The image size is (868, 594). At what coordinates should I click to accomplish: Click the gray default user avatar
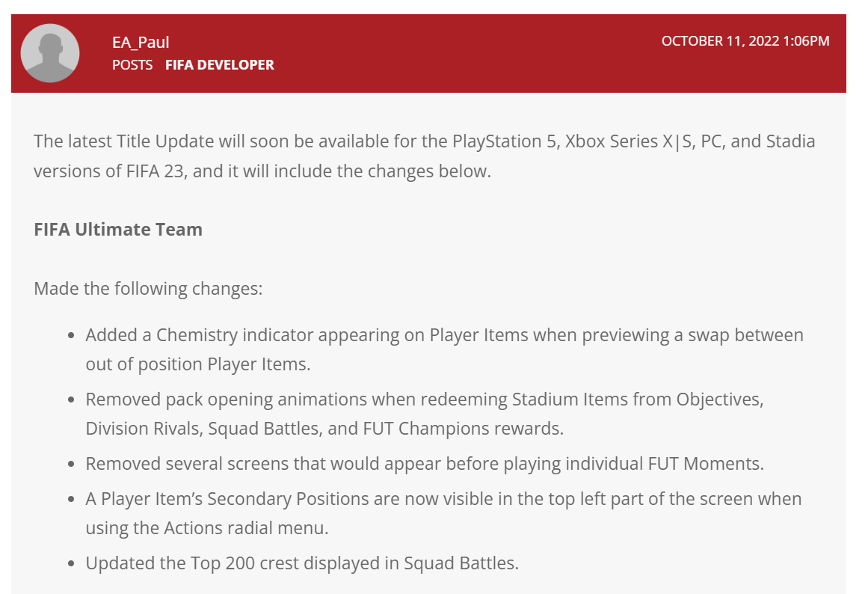click(x=50, y=53)
